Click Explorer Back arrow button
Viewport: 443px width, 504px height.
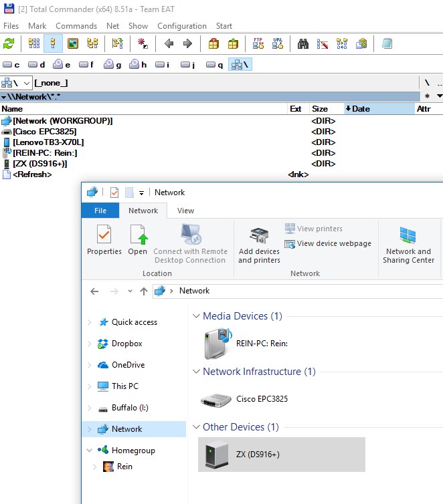(x=94, y=291)
